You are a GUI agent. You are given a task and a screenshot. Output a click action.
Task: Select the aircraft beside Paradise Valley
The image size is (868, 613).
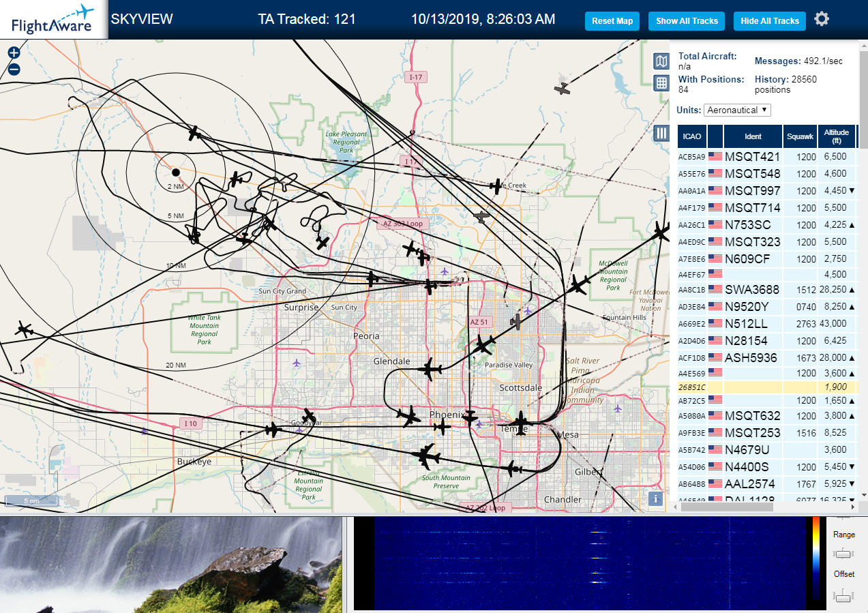click(x=483, y=344)
